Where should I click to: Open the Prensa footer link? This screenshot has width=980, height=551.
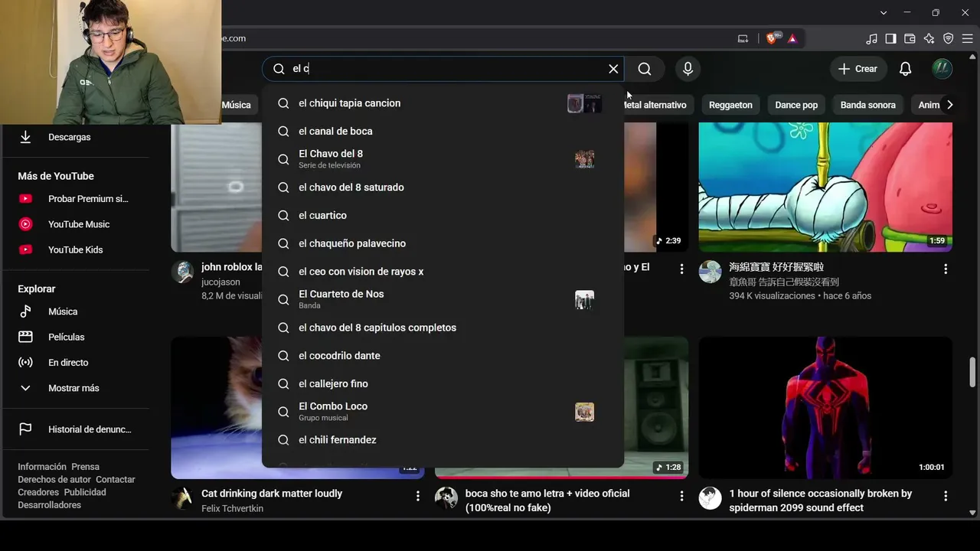tap(85, 467)
